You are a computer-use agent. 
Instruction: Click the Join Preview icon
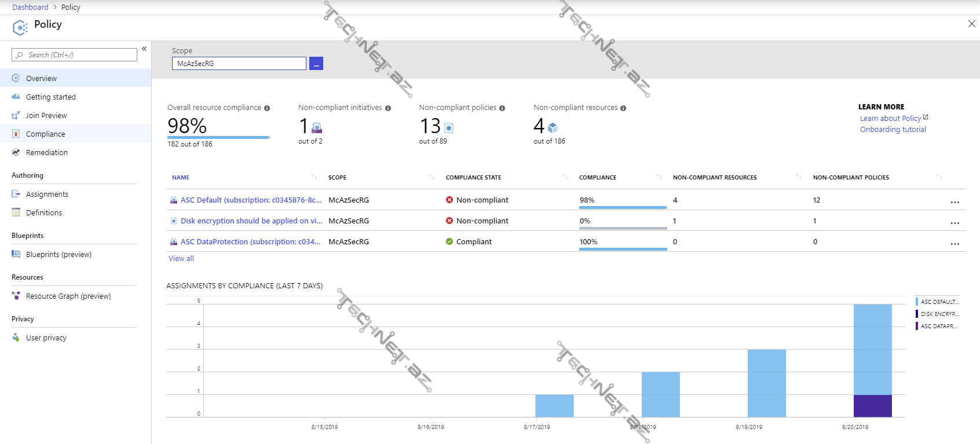click(16, 115)
